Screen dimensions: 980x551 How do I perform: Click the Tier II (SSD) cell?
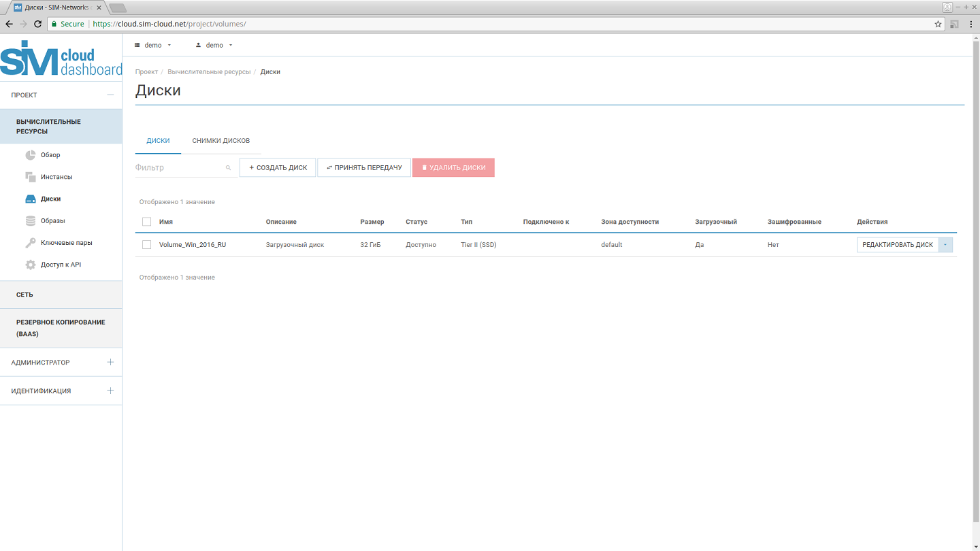tap(478, 245)
